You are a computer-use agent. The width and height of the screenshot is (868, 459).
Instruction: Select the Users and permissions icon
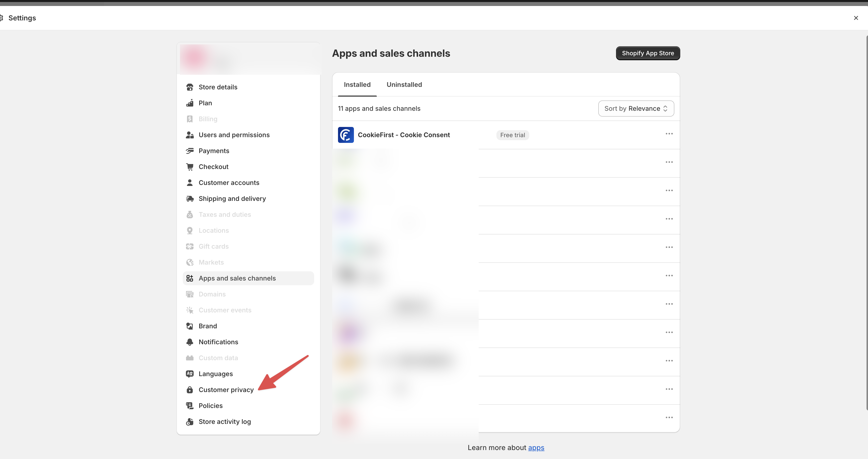pyautogui.click(x=190, y=135)
